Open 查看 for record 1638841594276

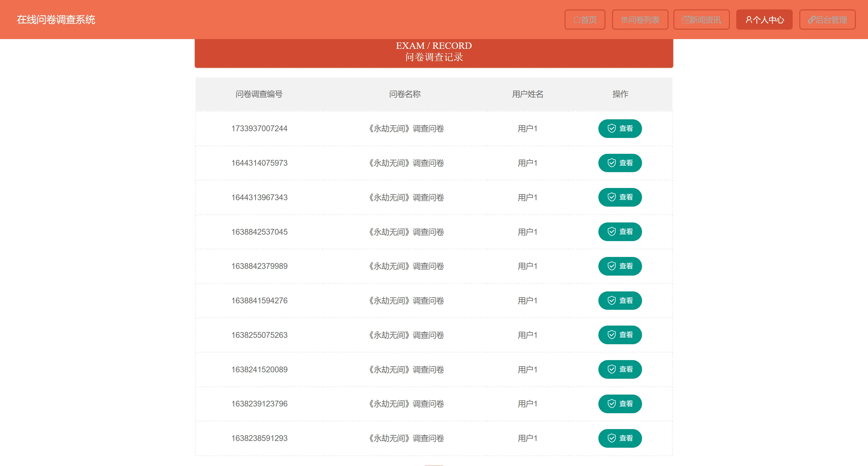pos(620,300)
